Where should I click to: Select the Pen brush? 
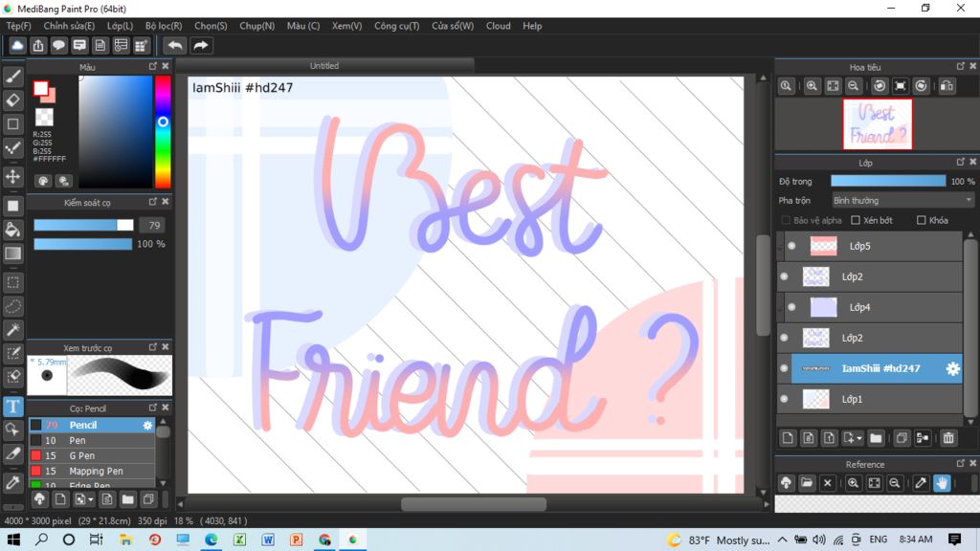click(x=92, y=440)
